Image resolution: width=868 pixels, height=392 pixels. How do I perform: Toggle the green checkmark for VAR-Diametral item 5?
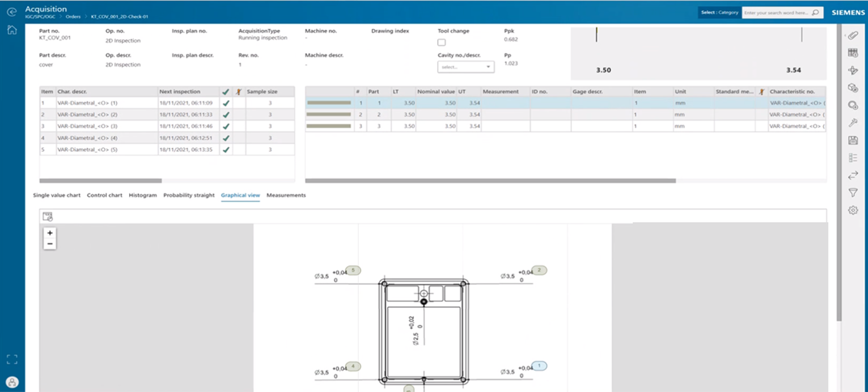click(226, 149)
